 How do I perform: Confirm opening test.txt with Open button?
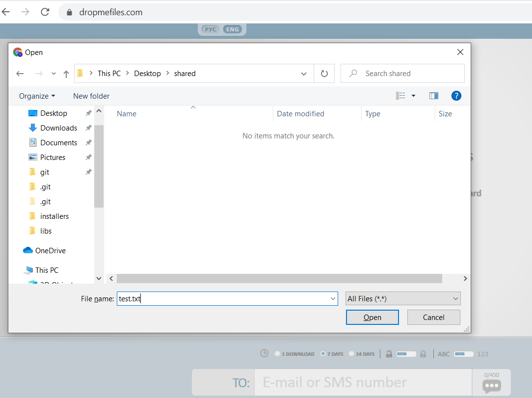pyautogui.click(x=372, y=317)
